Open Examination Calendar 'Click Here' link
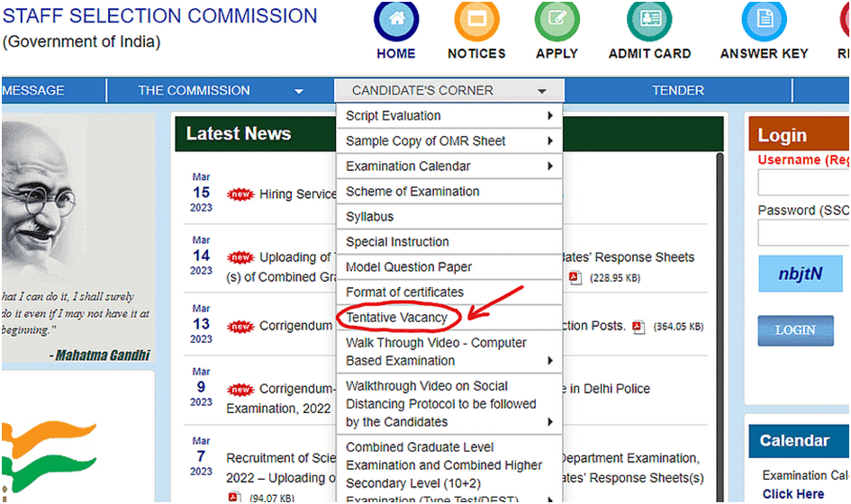851x504 pixels. click(x=793, y=494)
